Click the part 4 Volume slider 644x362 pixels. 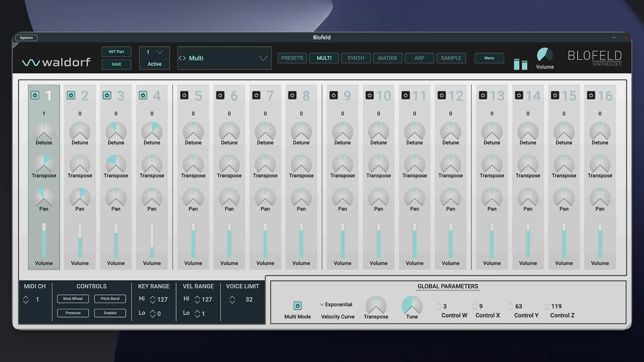coord(152,240)
